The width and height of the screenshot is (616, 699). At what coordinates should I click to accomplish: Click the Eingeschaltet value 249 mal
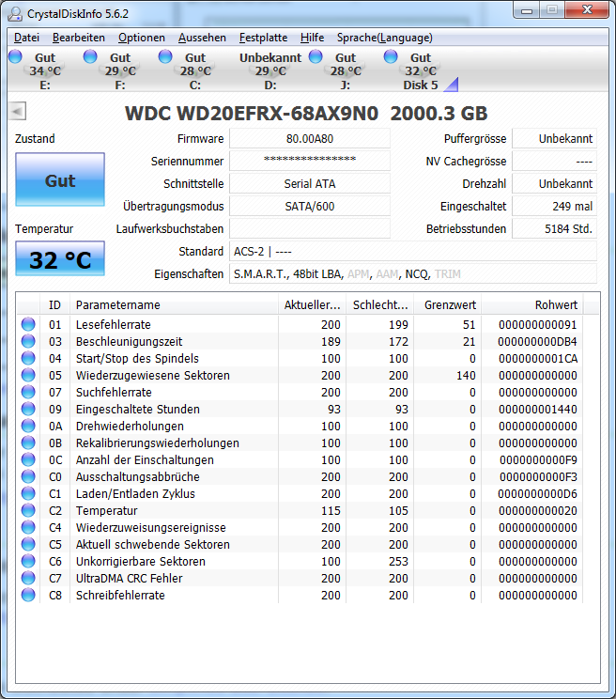(555, 207)
